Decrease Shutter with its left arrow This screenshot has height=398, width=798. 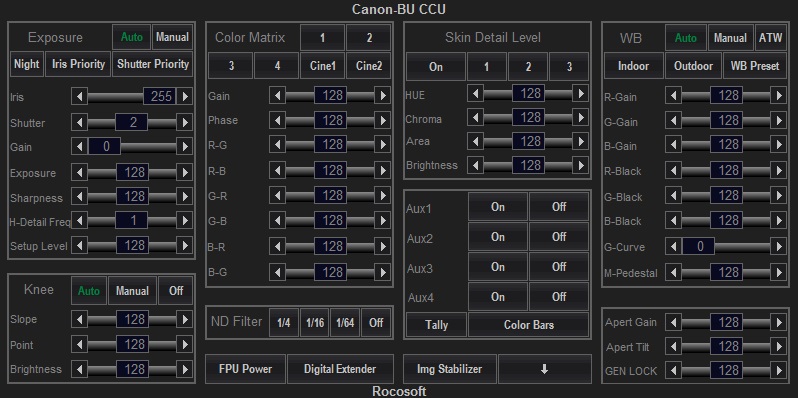[79, 122]
